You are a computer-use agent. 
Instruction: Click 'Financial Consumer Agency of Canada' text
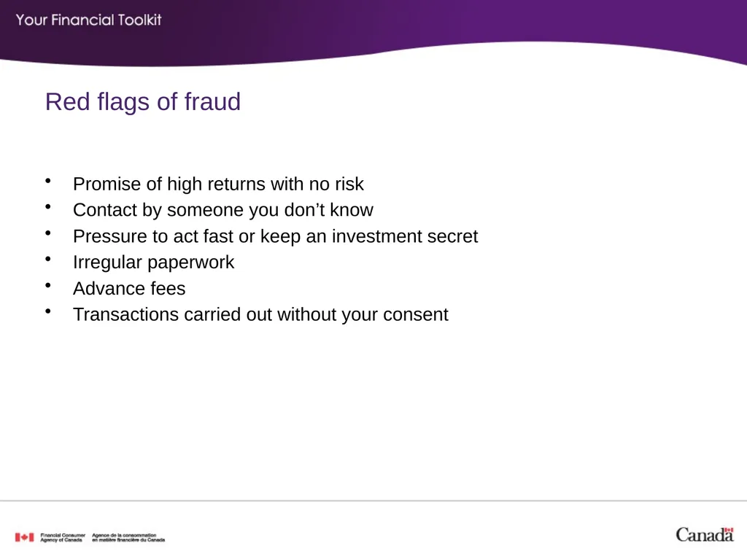[63, 537]
